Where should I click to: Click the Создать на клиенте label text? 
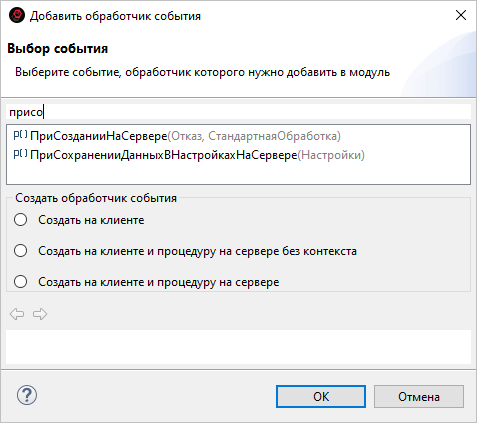pos(91,220)
